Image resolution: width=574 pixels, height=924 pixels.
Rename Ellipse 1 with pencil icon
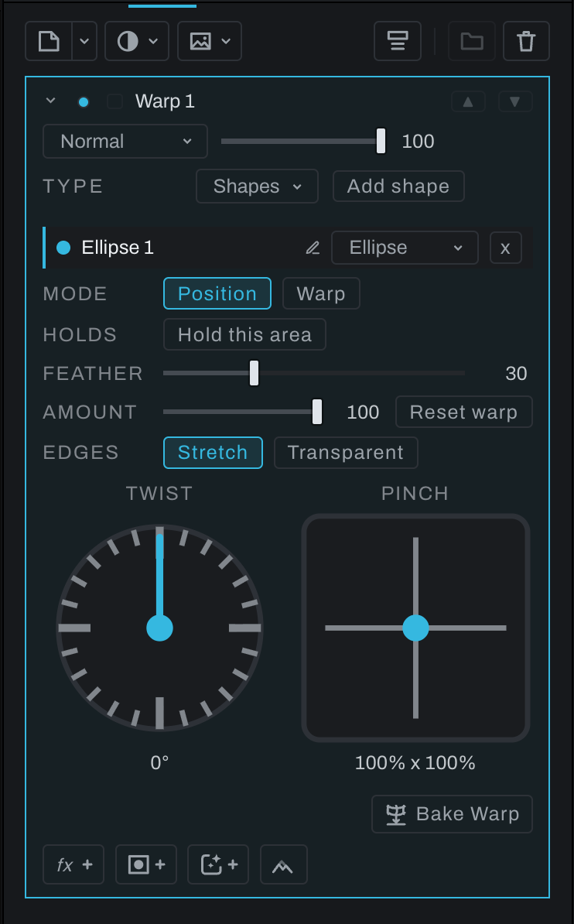click(x=313, y=248)
